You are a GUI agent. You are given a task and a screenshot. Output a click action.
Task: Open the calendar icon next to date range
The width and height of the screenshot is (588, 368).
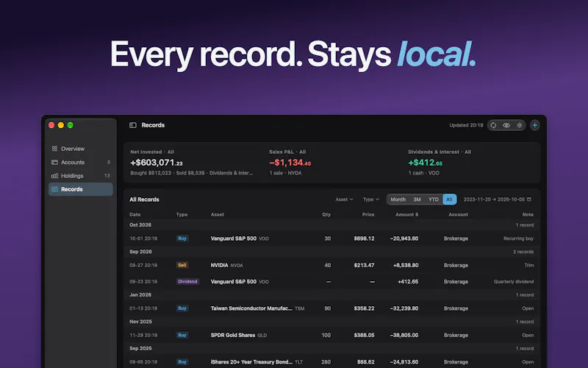coord(529,199)
